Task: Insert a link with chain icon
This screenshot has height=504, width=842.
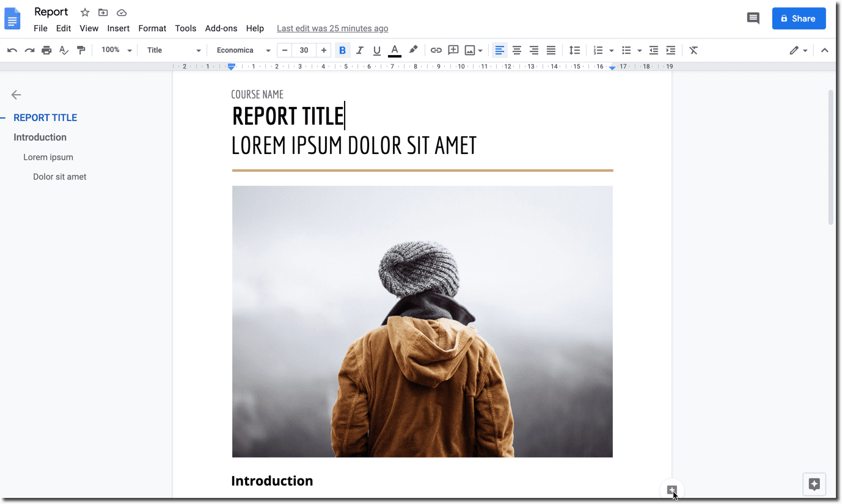Action: (x=436, y=50)
